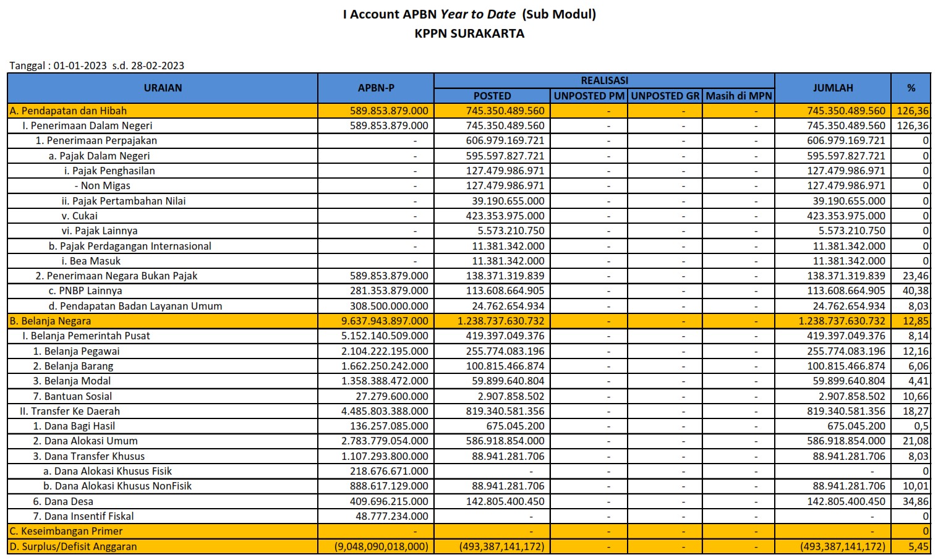Select APBN-P value 218.676.671.000

click(x=389, y=471)
